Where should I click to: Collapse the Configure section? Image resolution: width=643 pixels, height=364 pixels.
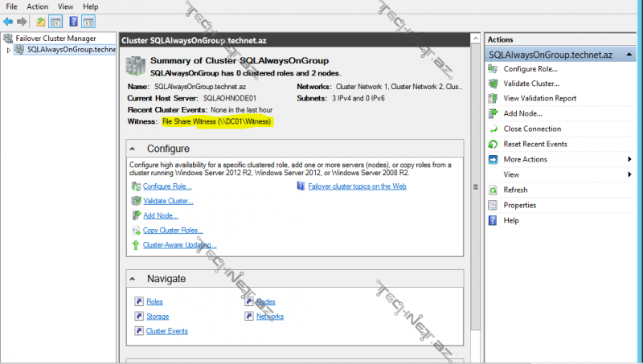[x=135, y=149]
